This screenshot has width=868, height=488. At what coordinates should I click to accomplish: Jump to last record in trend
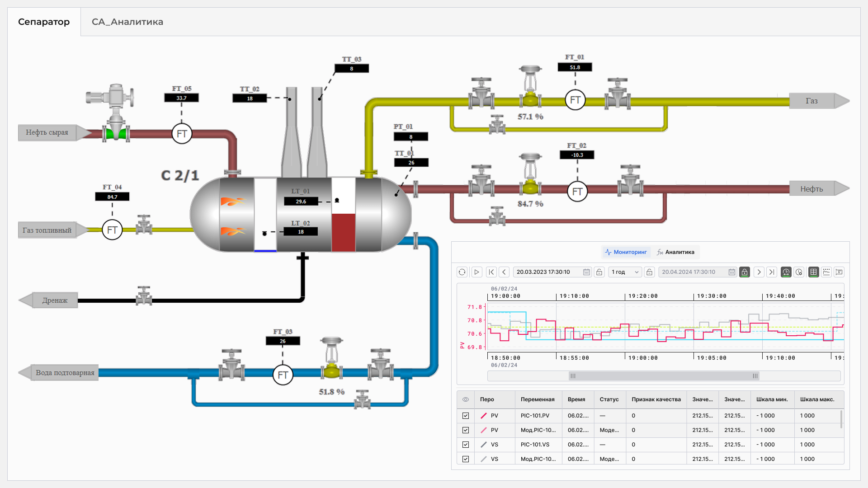click(x=772, y=272)
